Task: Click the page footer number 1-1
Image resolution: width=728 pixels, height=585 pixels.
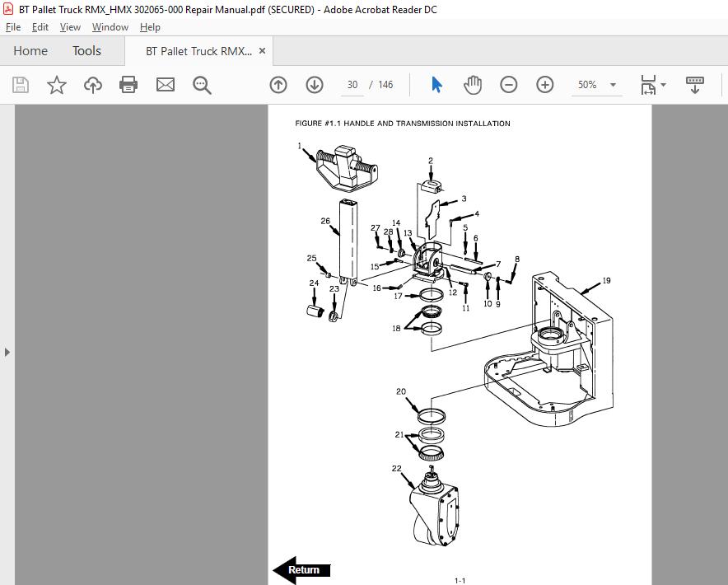Action: click(460, 580)
